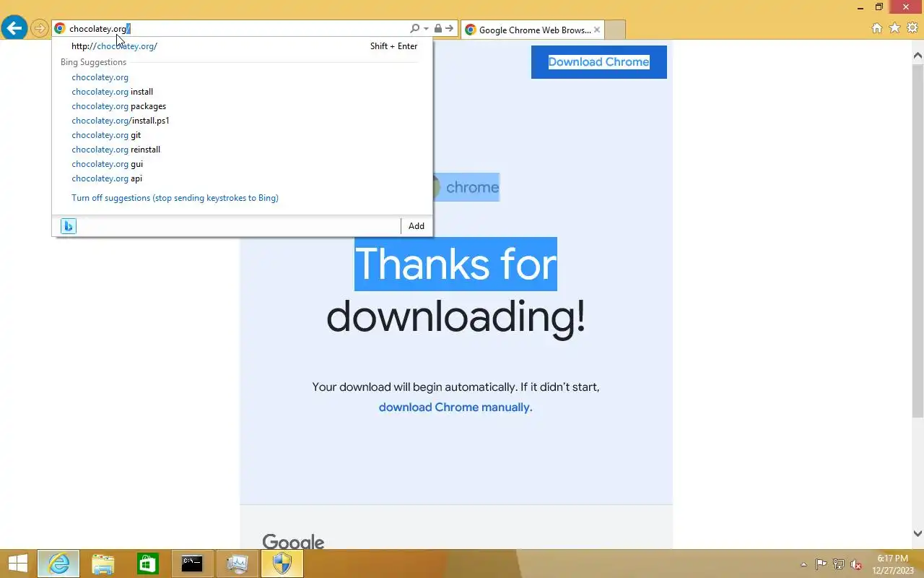Click the muted speaker volume icon
The height and width of the screenshot is (578, 924).
coord(856,564)
